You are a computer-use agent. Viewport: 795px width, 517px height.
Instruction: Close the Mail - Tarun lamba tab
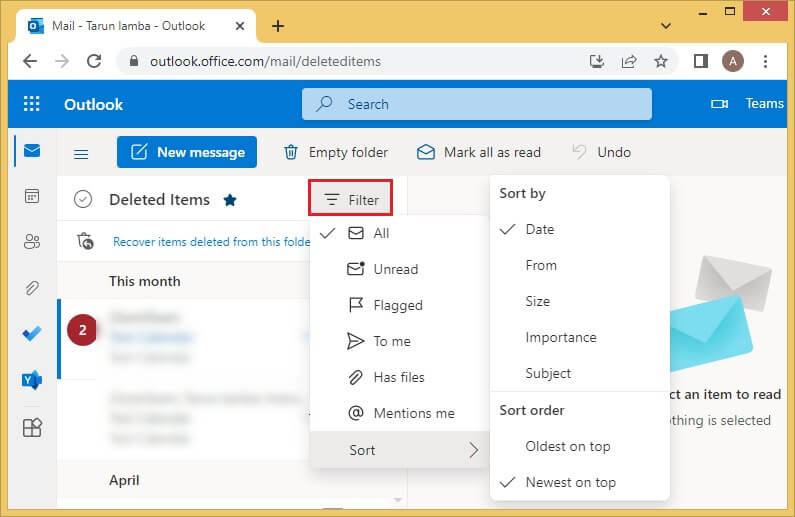[240, 26]
